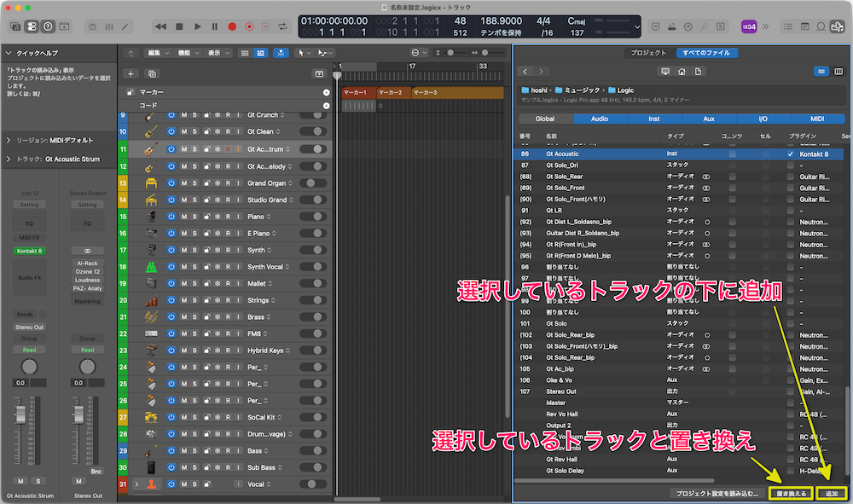This screenshot has width=853, height=504.
Task: Click the SoCal Kit drum track icon
Action: (151, 417)
